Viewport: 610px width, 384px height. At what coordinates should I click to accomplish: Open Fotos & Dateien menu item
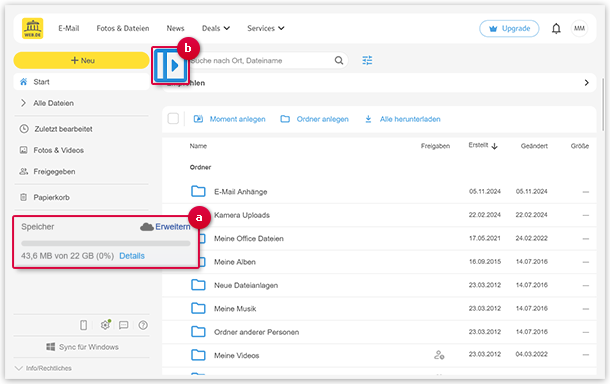tap(123, 28)
